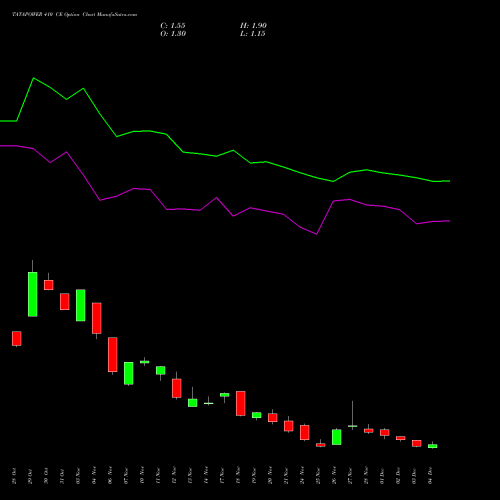The height and width of the screenshot is (500, 500).
Task: Click the TATAPOWER 410 CE Option chart title
Action: 74,15
